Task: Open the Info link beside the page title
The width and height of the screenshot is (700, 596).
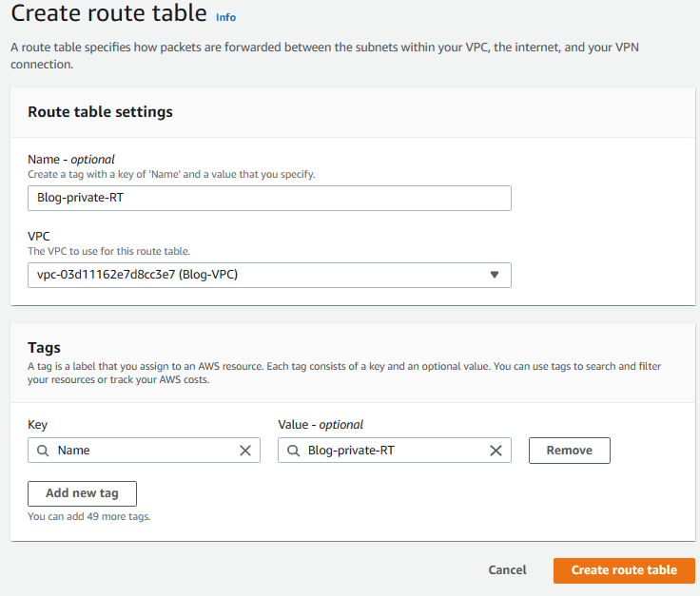Action: tap(225, 17)
